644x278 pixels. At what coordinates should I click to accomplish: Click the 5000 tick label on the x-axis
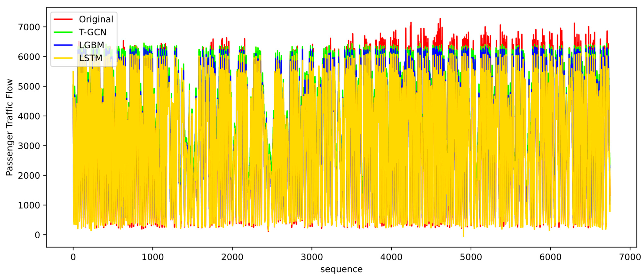(471, 257)
